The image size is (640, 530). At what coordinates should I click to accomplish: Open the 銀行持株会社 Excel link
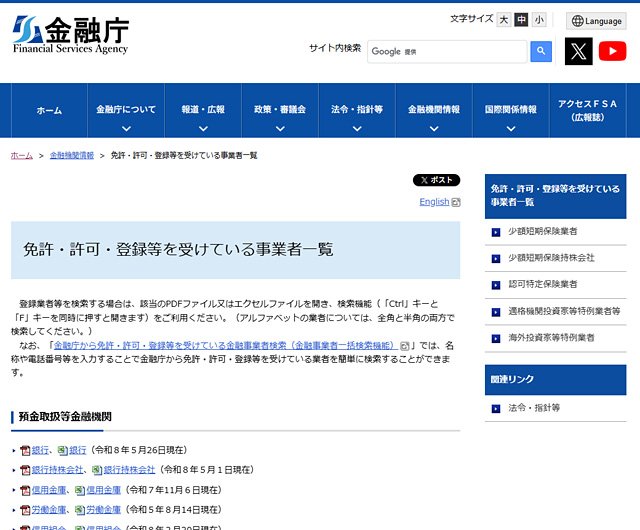[129, 470]
